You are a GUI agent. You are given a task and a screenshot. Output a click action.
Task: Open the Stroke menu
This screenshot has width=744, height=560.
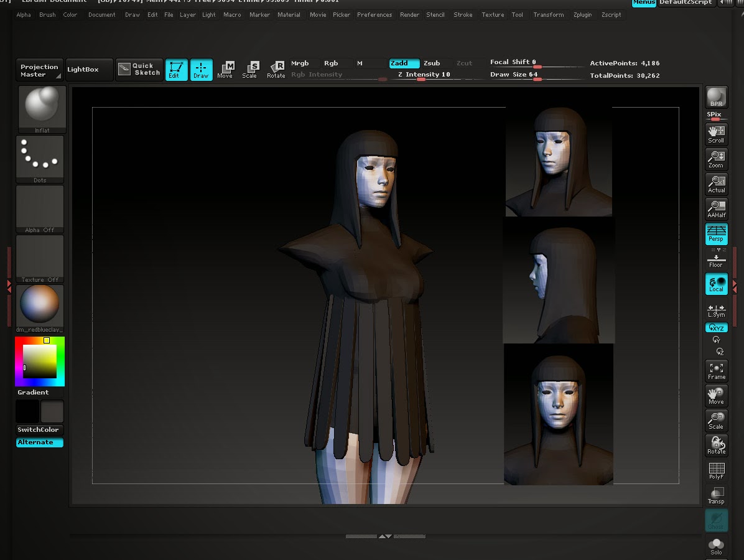(x=463, y=15)
